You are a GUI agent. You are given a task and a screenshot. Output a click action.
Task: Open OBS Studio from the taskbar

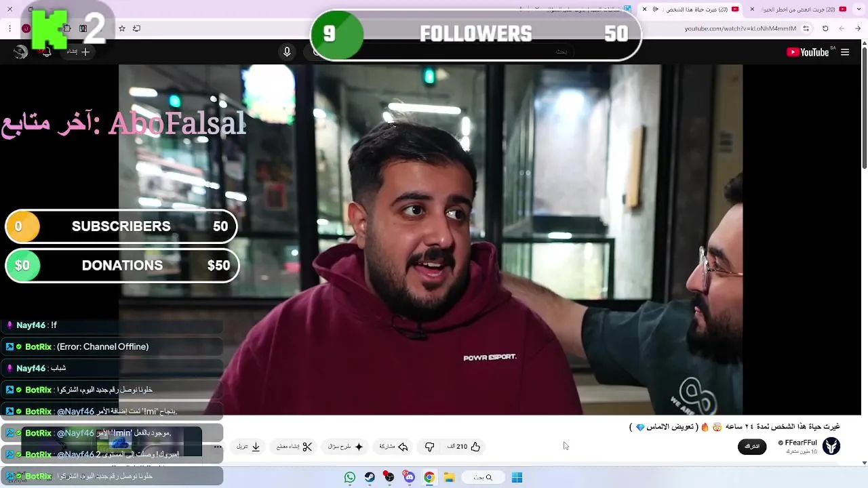389,477
